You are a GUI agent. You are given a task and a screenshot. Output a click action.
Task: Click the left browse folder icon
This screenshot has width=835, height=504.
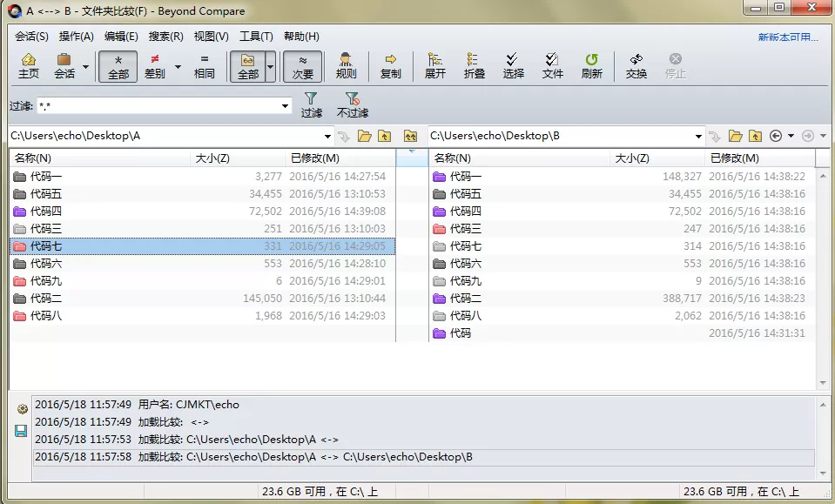coord(364,137)
